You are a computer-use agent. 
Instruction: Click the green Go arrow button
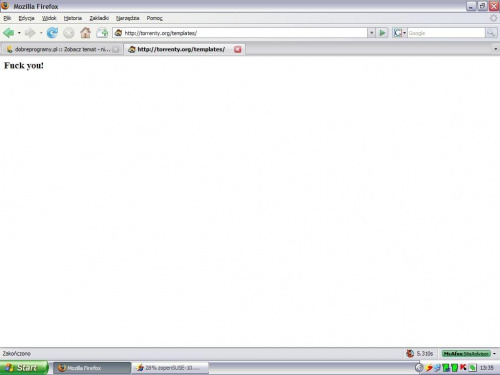382,33
